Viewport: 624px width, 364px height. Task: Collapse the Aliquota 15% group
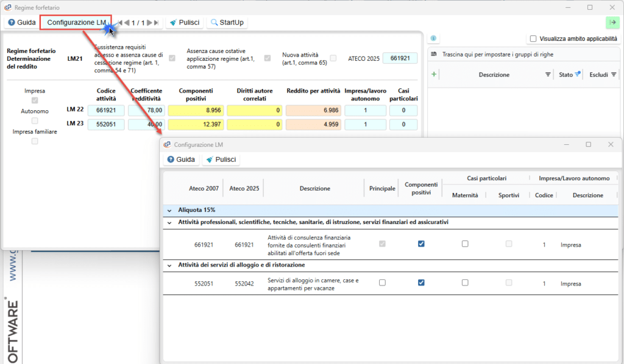pos(169,210)
